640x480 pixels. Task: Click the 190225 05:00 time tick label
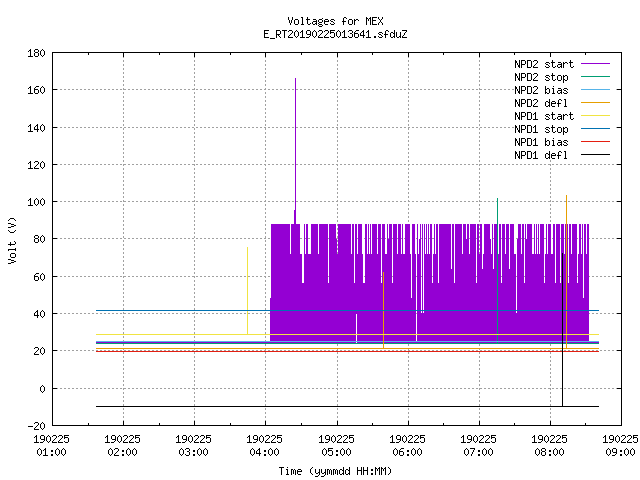(336, 446)
